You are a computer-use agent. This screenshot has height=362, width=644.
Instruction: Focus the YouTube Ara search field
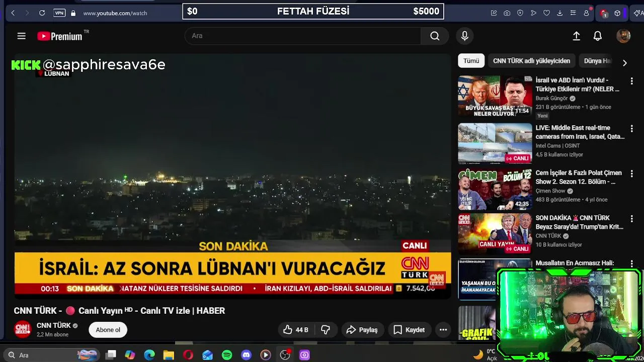303,36
